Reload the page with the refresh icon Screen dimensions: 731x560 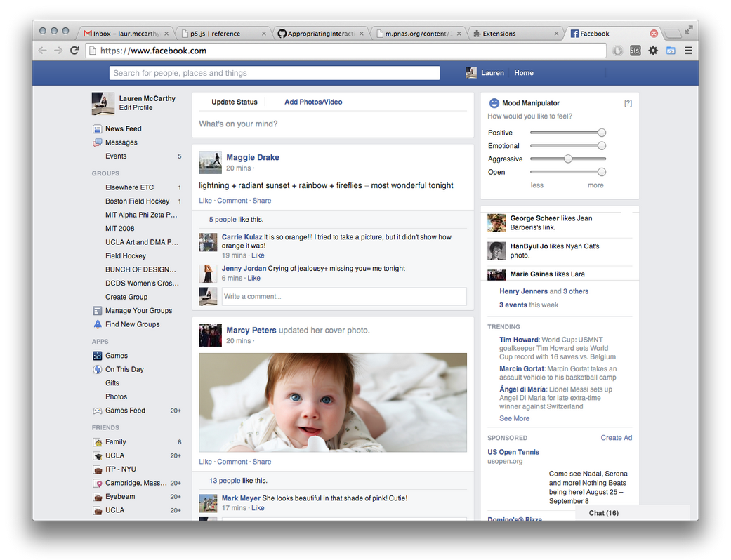click(x=74, y=51)
